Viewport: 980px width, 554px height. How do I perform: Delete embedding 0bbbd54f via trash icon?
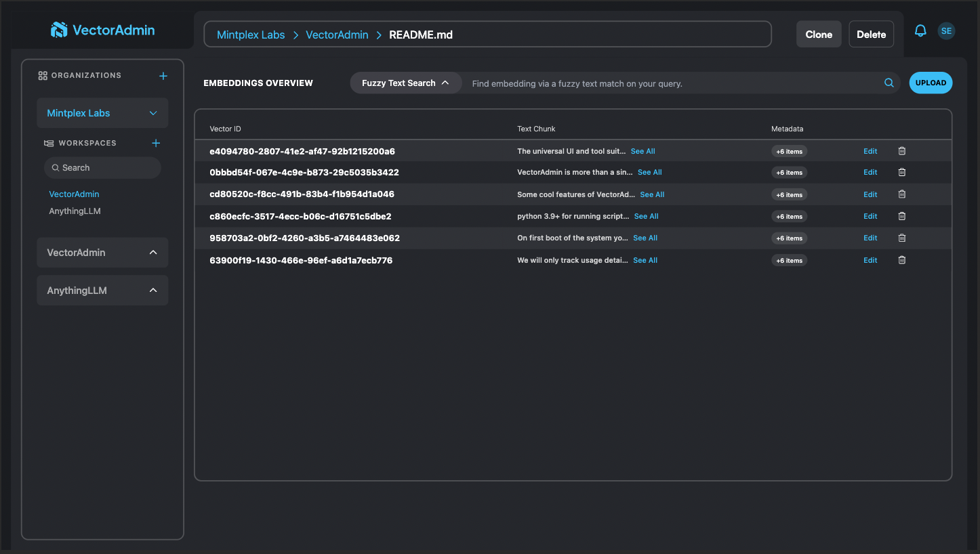(902, 172)
